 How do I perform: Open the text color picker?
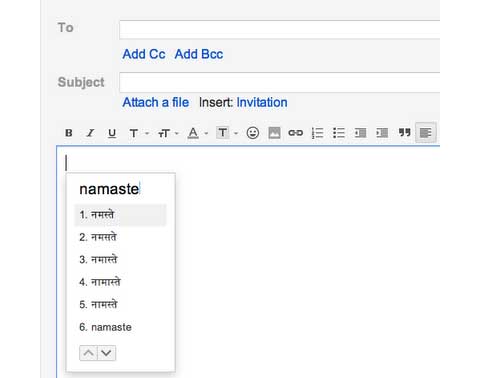click(x=198, y=133)
